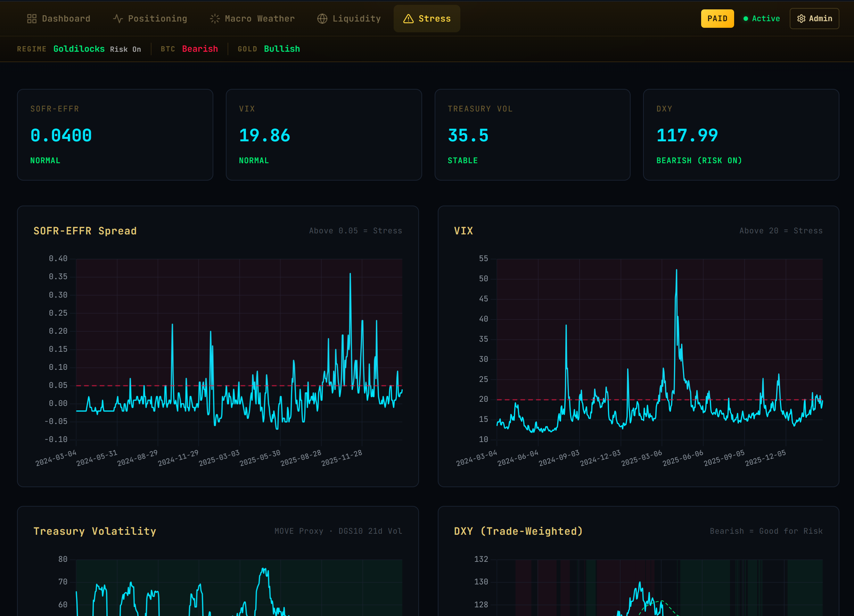Click the Positioning pulse icon
Screen dimensions: 854x616
click(118, 19)
